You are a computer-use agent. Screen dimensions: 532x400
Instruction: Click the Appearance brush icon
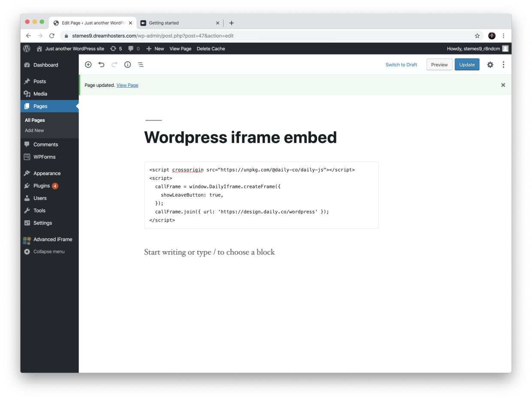click(27, 173)
